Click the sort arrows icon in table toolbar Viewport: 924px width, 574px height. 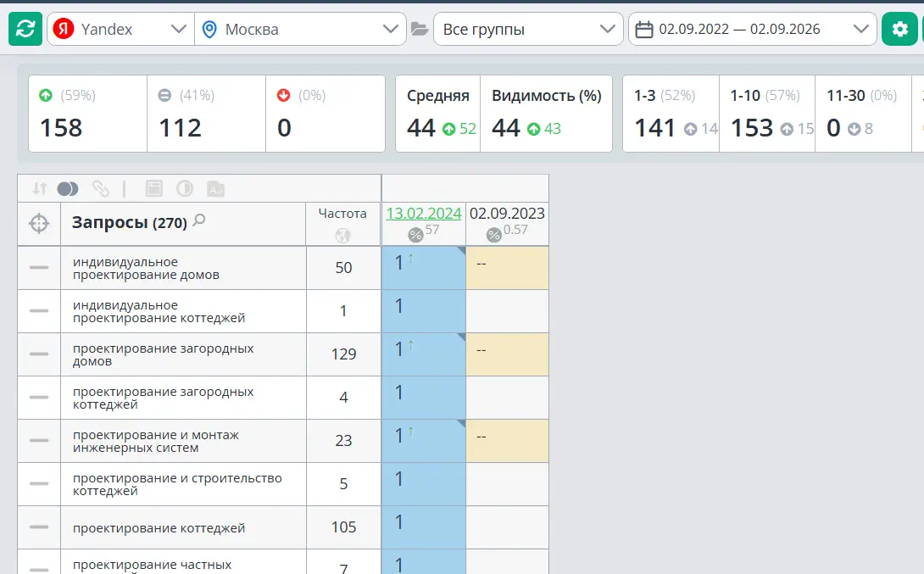40,188
